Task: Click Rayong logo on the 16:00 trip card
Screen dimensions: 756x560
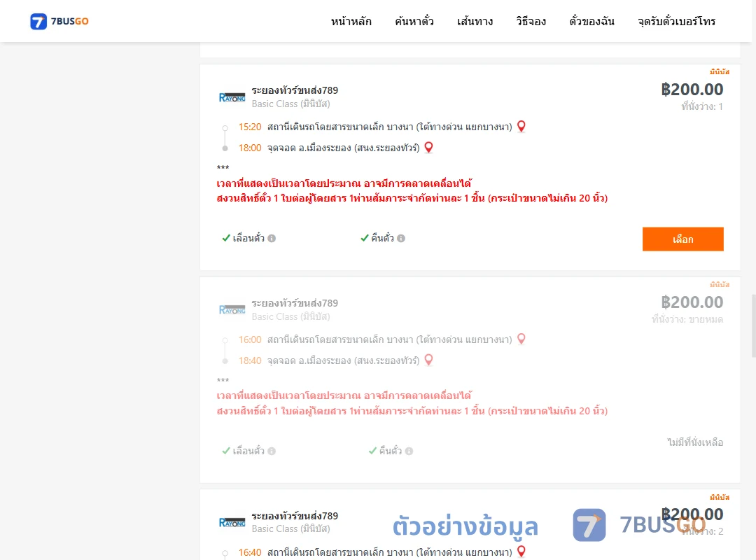Action: pyautogui.click(x=232, y=309)
